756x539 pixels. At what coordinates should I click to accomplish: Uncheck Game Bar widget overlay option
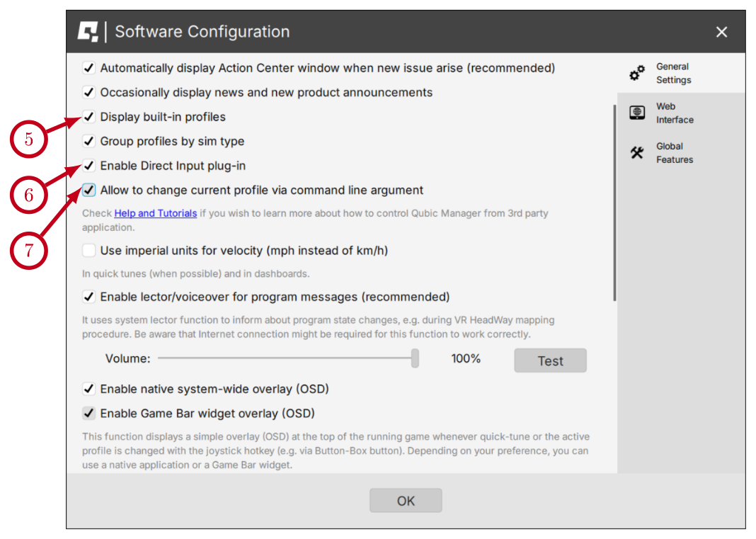[x=89, y=413]
